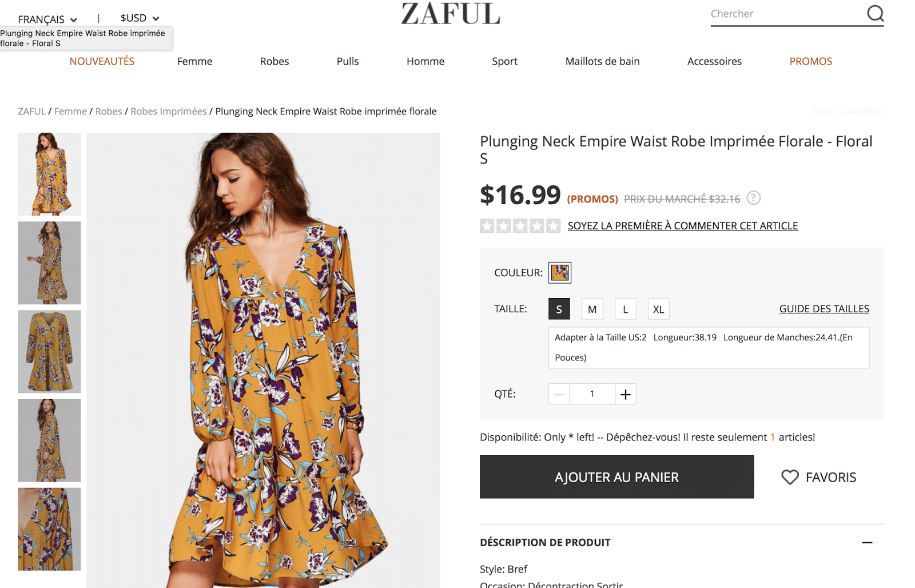The width and height of the screenshot is (915, 588).
Task: Decrease quantity with the minus button
Action: coord(559,394)
